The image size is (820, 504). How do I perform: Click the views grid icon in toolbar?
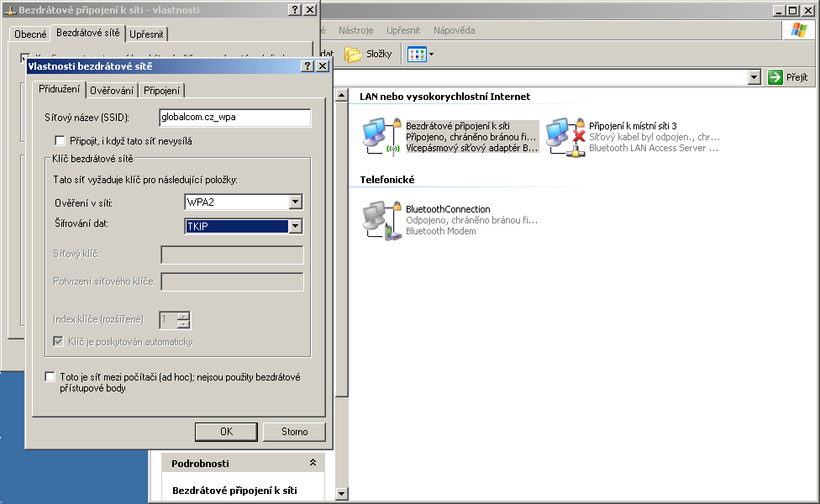tap(417, 54)
